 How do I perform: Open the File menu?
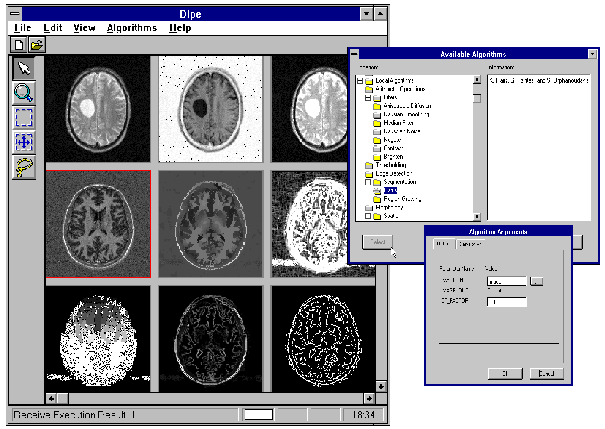coord(22,28)
